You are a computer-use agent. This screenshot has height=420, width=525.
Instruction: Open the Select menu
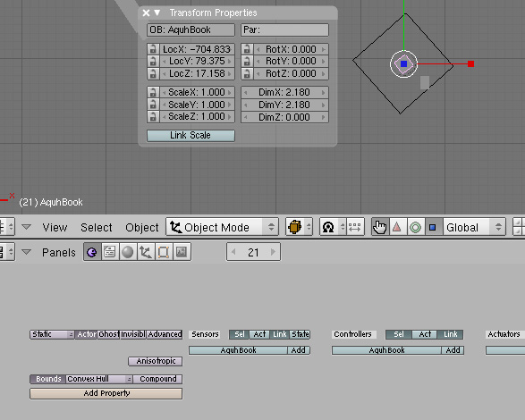97,228
